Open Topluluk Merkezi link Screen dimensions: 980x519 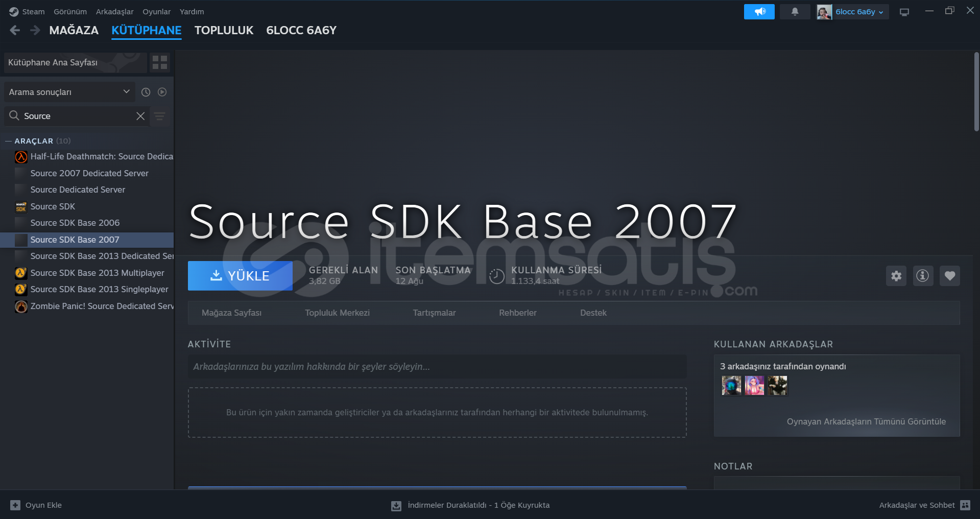point(337,313)
